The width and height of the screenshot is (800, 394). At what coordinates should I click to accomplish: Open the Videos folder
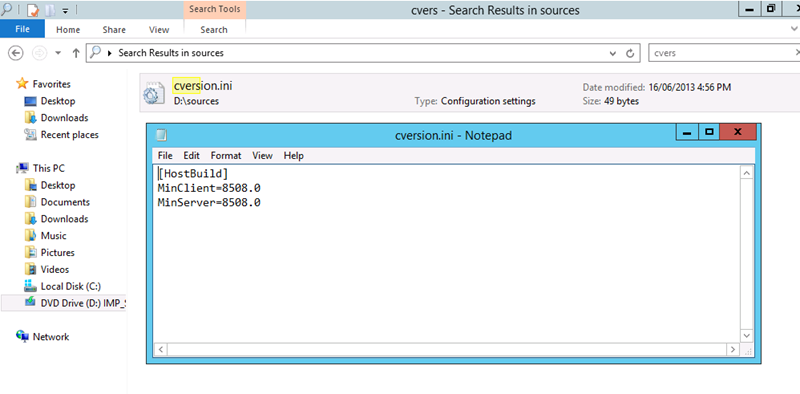55,269
